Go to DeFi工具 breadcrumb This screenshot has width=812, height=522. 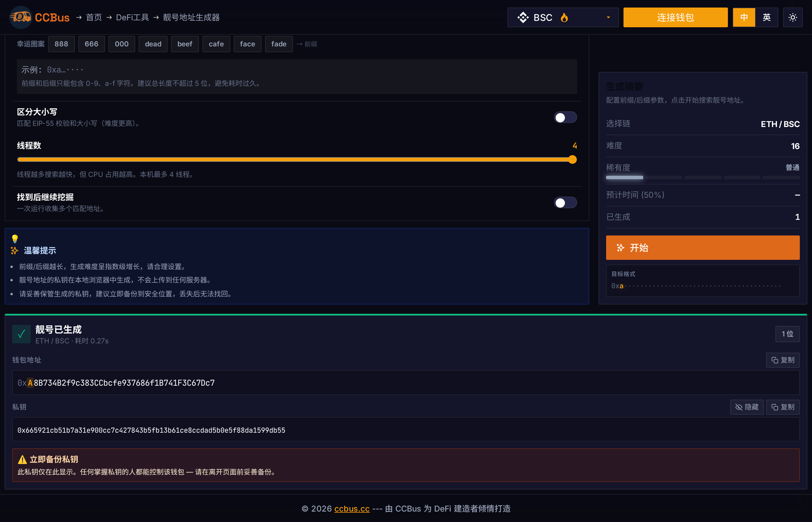click(x=132, y=17)
